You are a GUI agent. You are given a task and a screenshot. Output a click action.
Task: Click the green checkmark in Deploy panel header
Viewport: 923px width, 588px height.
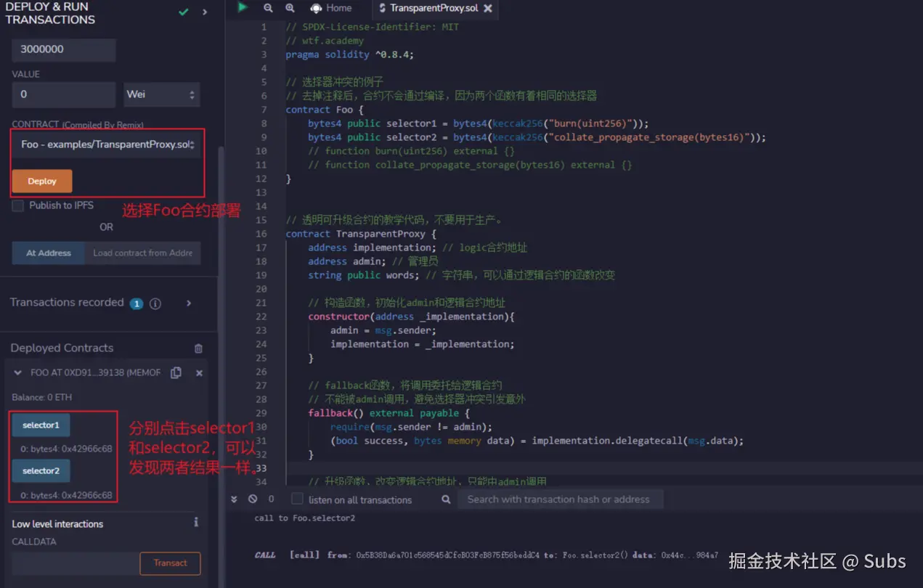[x=184, y=12]
